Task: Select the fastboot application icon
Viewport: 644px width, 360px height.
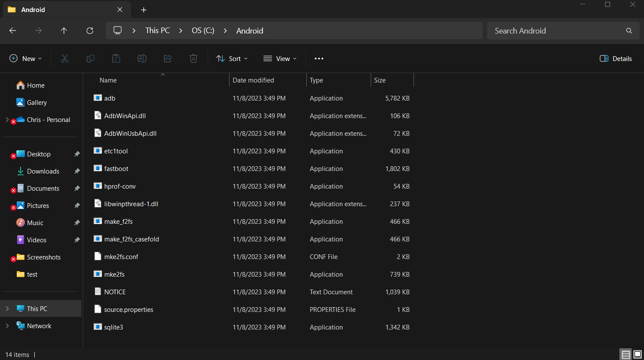Action: [98, 168]
